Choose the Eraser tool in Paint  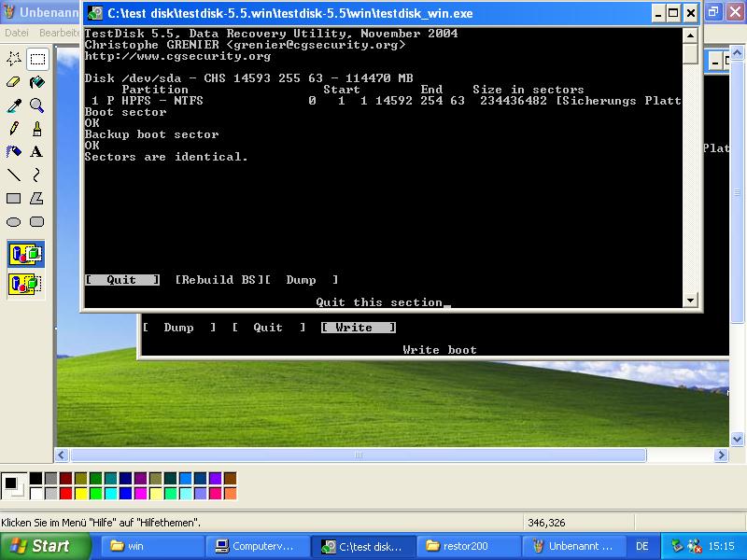click(x=13, y=82)
